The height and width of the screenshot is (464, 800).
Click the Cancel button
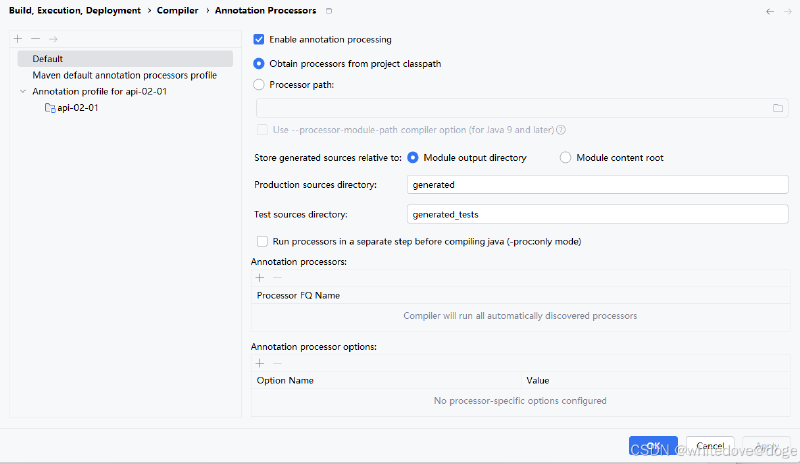point(710,446)
